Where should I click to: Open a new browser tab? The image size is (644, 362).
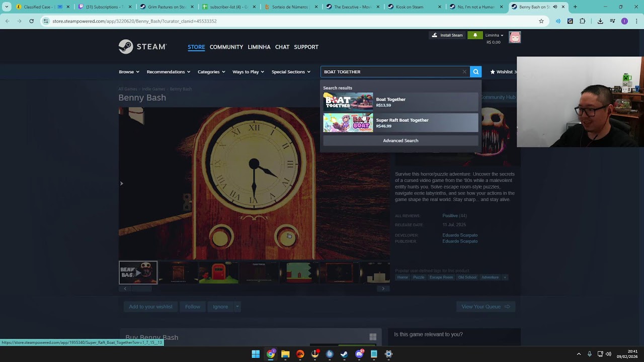tap(575, 7)
